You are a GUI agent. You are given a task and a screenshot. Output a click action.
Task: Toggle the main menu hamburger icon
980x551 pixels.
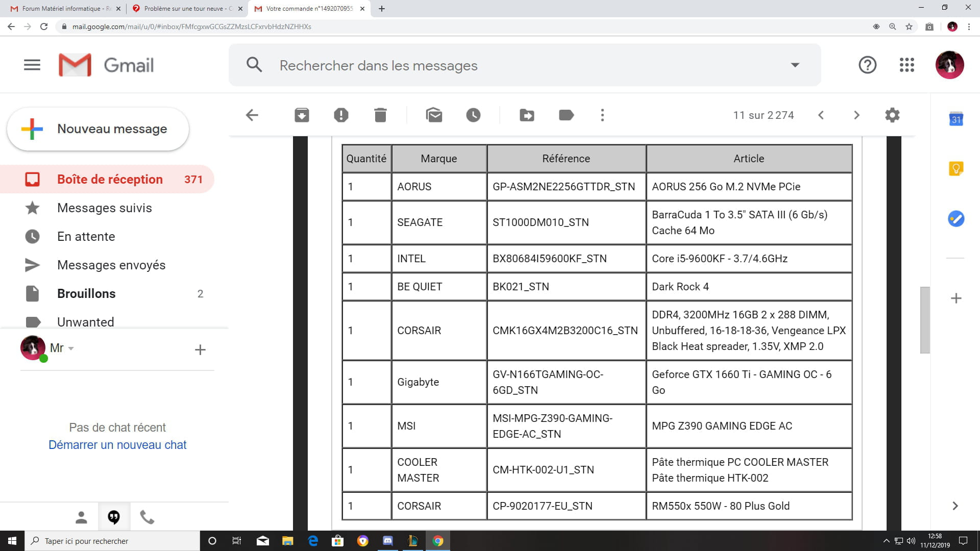[x=32, y=65]
